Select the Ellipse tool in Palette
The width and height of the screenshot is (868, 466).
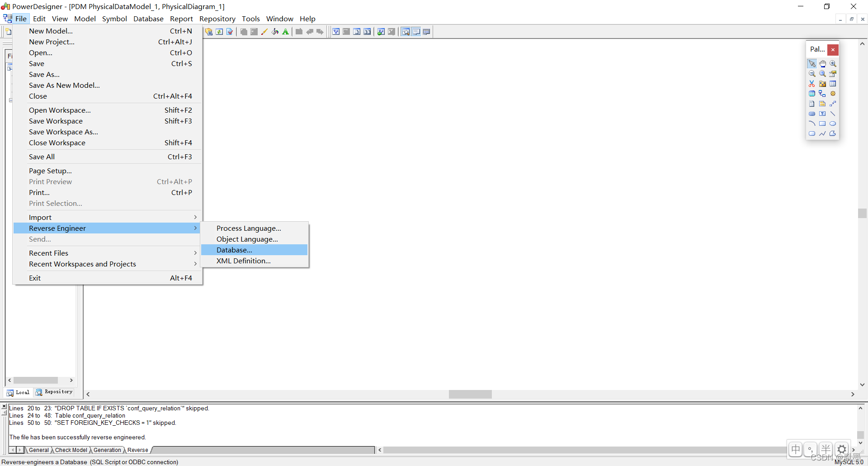[833, 124]
